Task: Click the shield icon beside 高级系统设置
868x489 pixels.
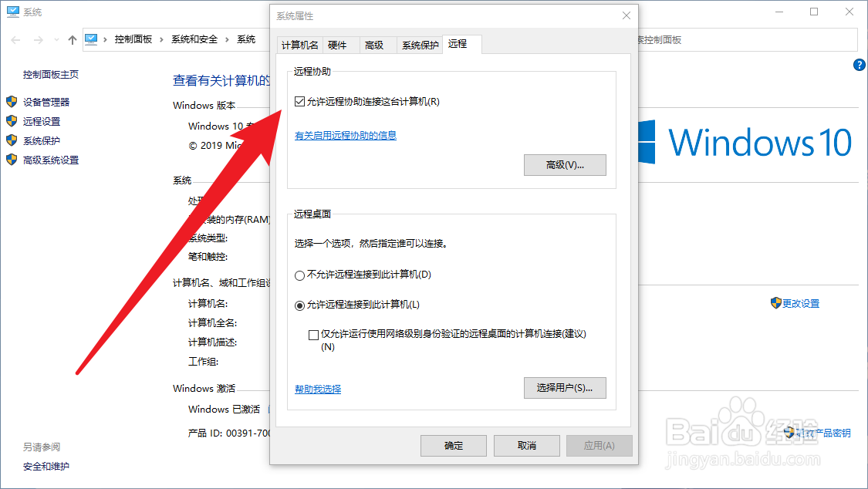Action: (12, 160)
